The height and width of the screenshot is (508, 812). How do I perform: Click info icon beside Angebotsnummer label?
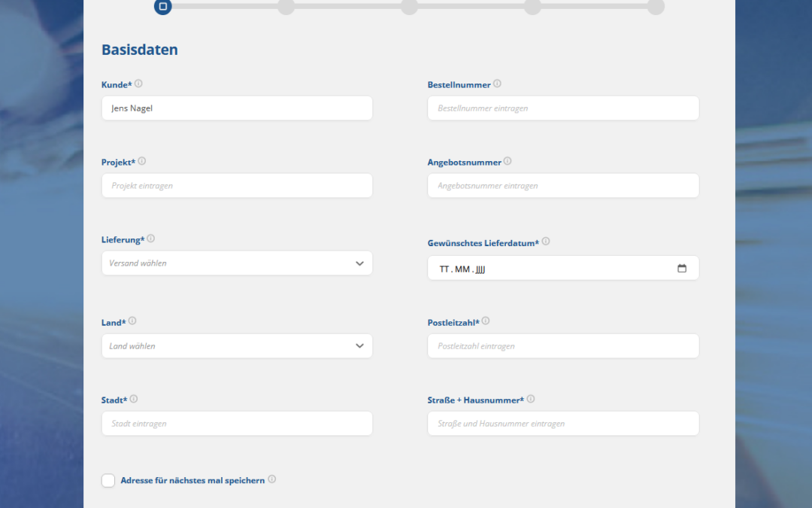pos(507,161)
